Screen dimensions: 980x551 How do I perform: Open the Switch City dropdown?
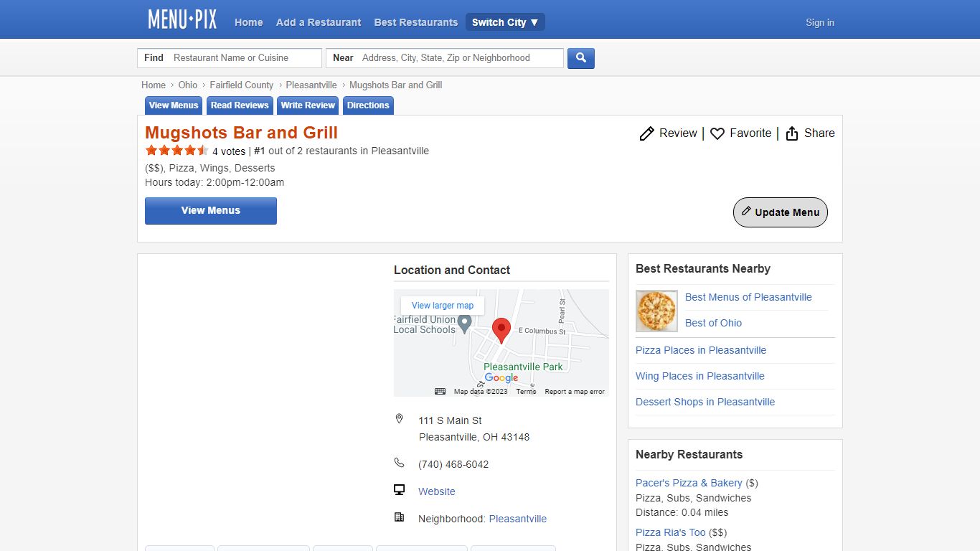505,22
